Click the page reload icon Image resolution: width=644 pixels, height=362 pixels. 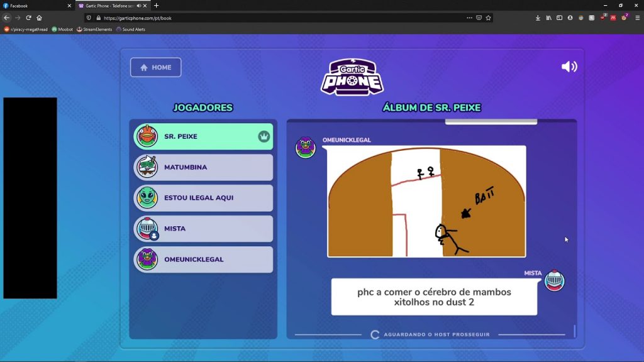coord(28,18)
